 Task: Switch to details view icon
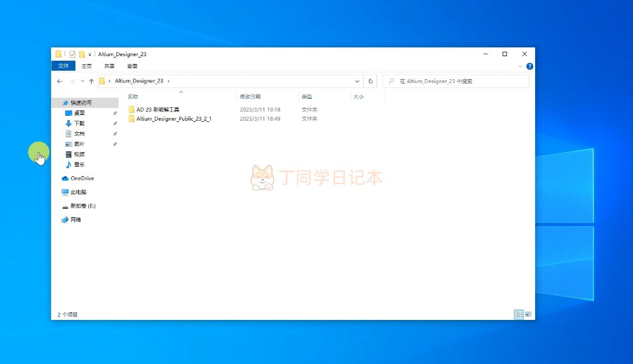coord(519,314)
